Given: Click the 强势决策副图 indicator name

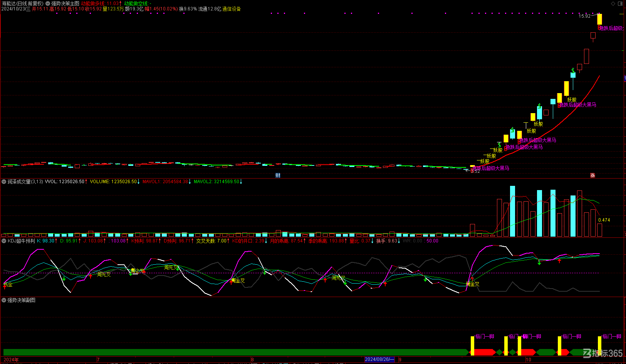Looking at the screenshot, I should pyautogui.click(x=22, y=300).
